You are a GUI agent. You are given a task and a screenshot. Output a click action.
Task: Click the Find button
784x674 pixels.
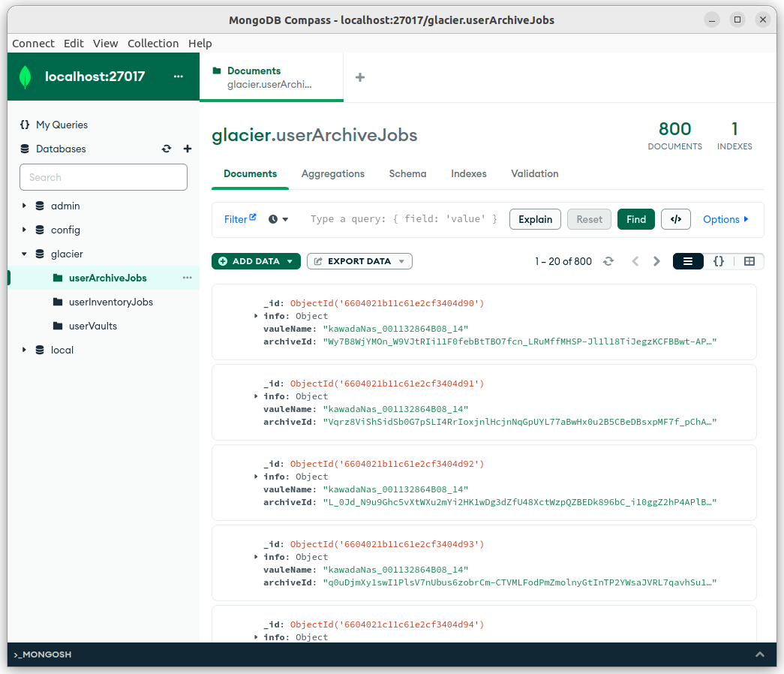tap(636, 219)
